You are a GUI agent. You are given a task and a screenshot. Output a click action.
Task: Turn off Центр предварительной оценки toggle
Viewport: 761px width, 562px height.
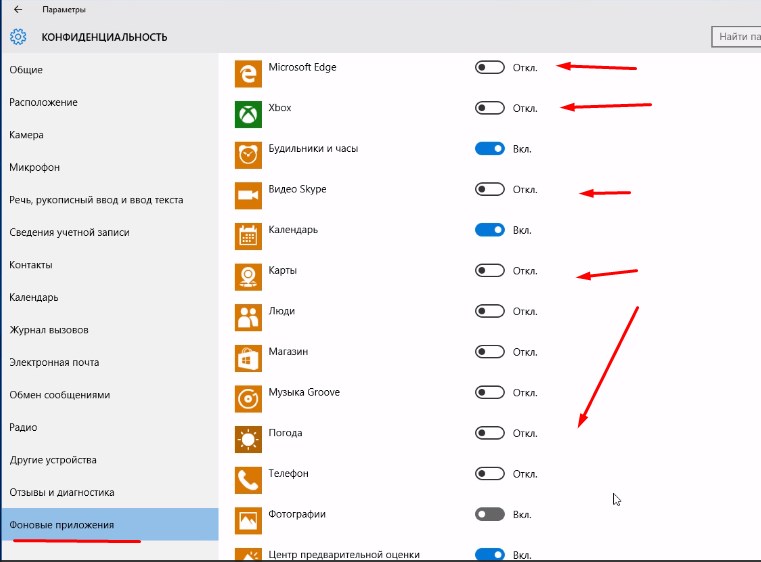pos(490,554)
